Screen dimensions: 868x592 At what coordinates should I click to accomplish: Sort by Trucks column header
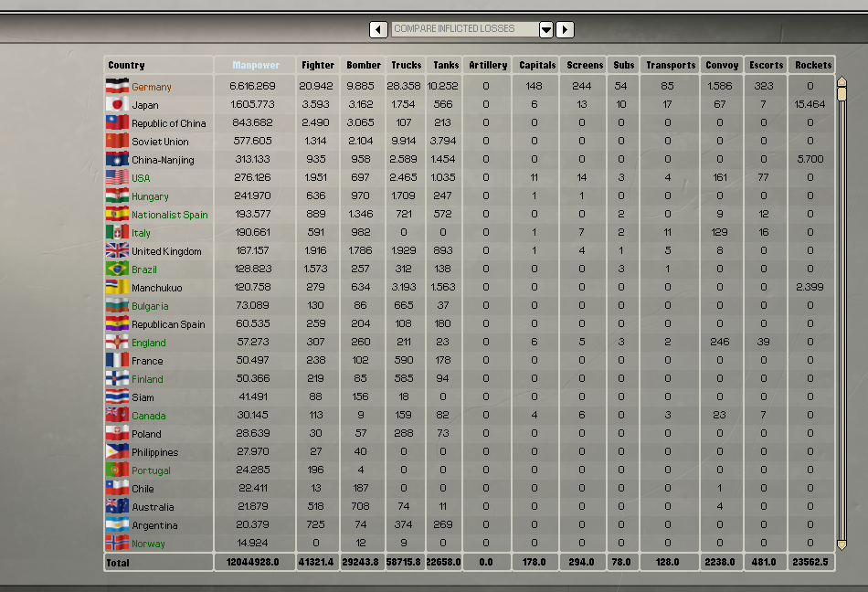click(406, 65)
